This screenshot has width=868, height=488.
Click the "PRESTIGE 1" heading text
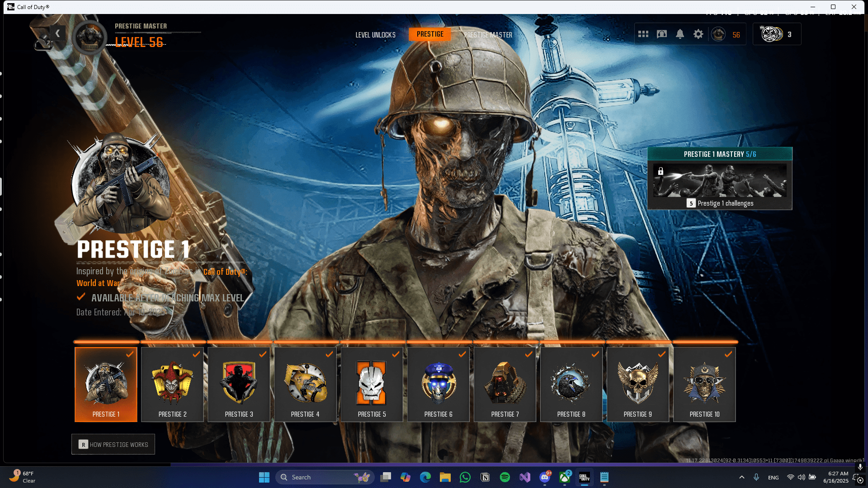[x=133, y=249]
